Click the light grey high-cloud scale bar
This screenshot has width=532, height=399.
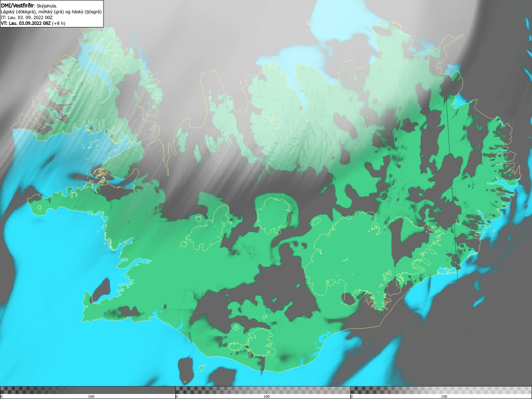click(x=441, y=390)
